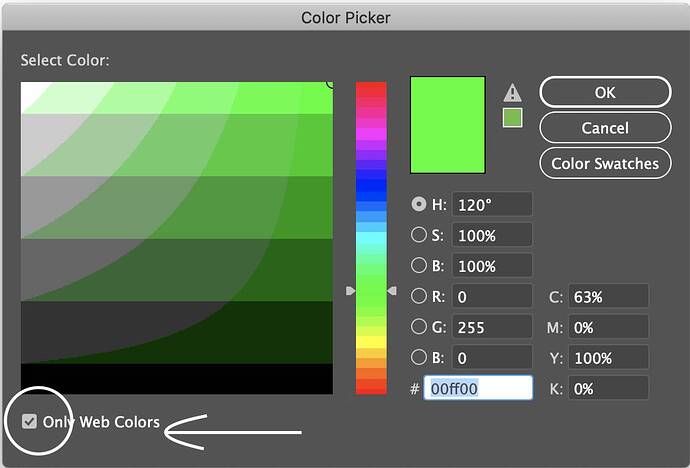Click the white corner of color field
Viewport: 690px width, 468px height.
[x=28, y=90]
